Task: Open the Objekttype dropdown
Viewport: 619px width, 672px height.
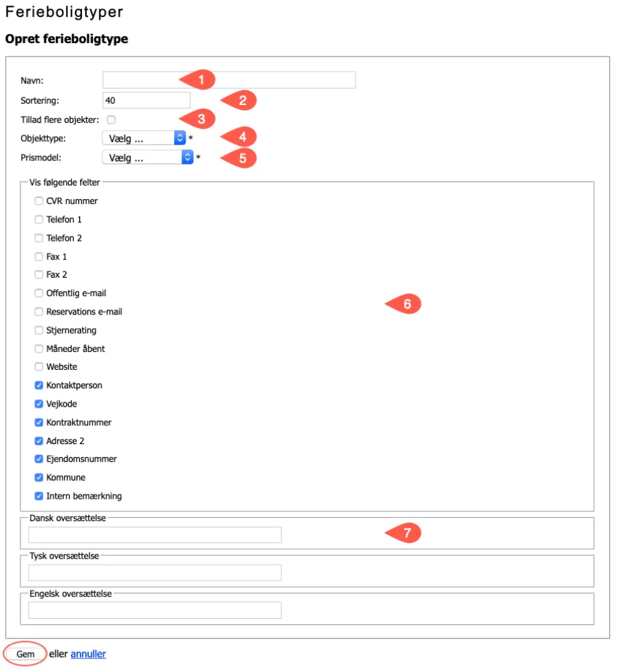Action: (144, 138)
